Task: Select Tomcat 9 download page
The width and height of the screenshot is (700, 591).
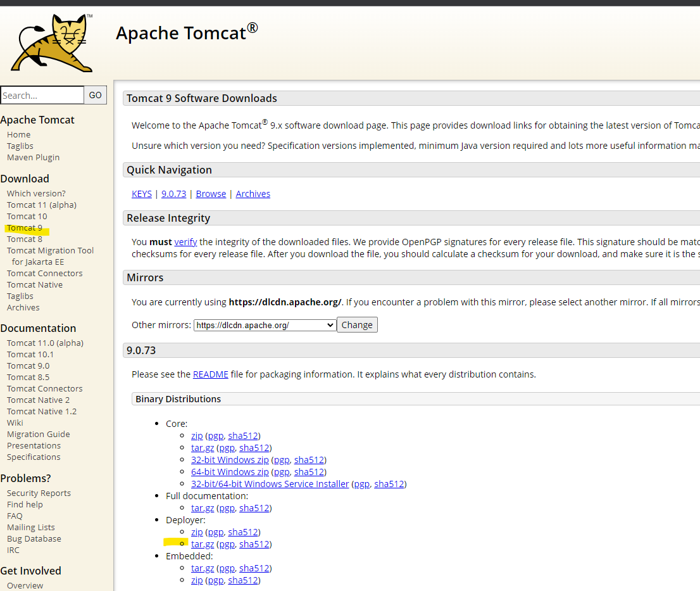Action: [25, 228]
